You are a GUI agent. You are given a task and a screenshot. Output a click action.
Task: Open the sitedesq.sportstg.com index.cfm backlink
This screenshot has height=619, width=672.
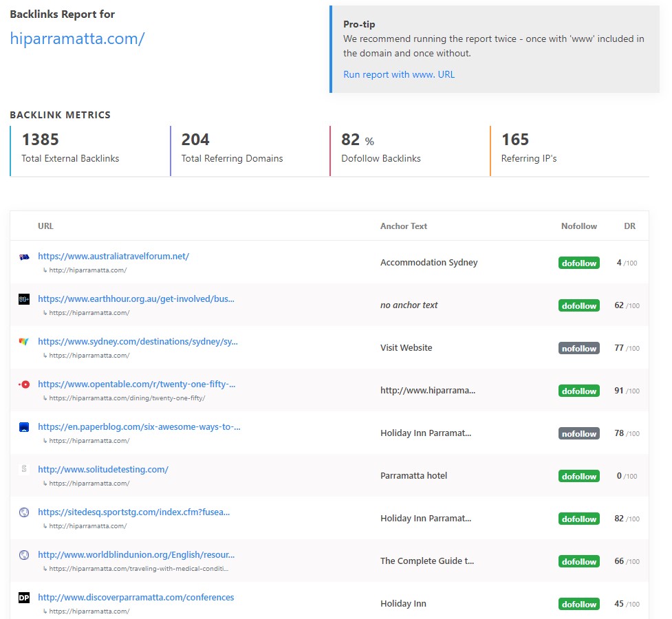point(133,512)
